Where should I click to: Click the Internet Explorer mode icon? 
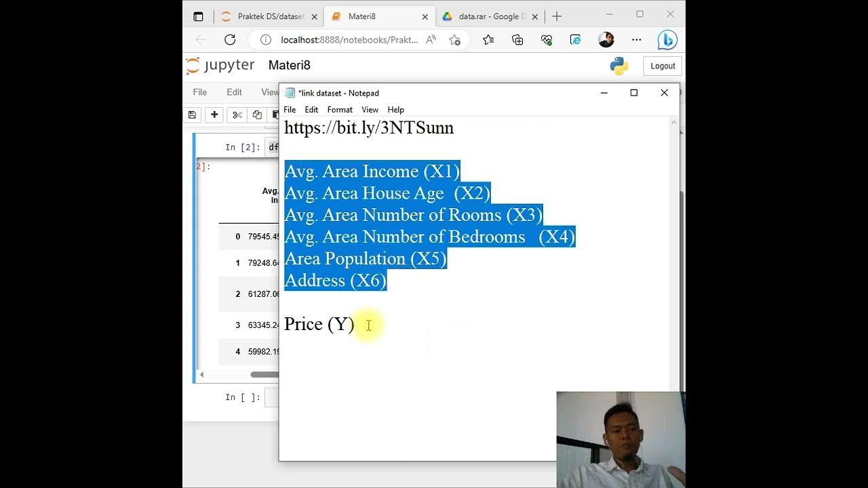576,40
